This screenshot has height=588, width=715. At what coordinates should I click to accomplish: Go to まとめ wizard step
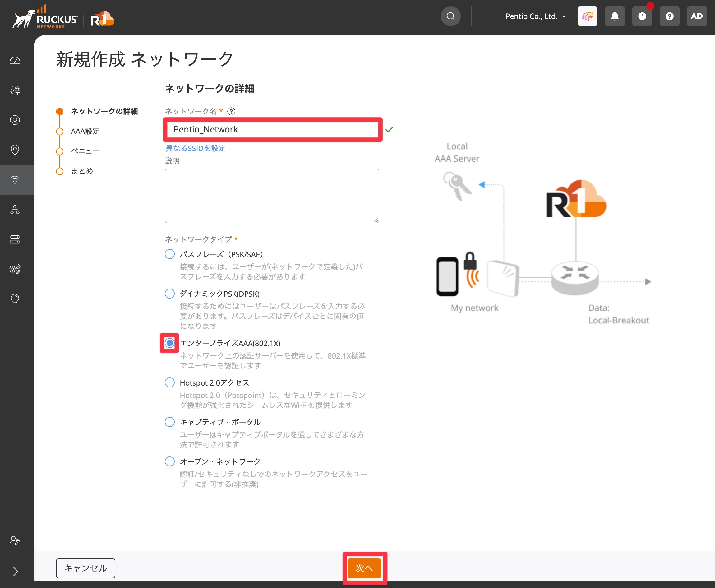pyautogui.click(x=82, y=171)
